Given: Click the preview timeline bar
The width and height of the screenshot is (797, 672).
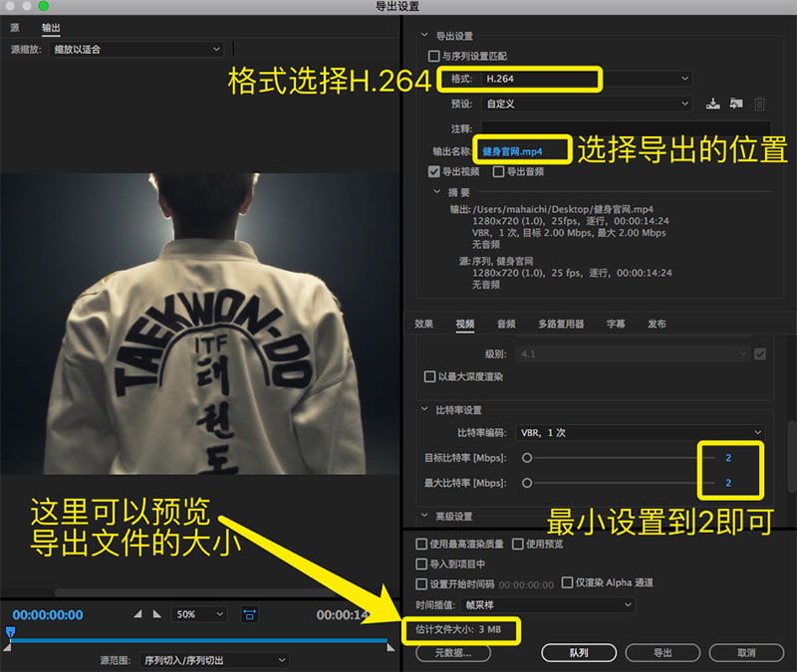Looking at the screenshot, I should coord(199,640).
